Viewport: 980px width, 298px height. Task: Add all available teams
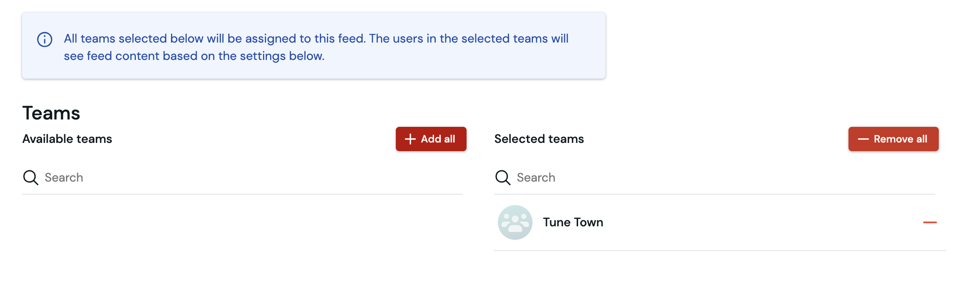click(431, 139)
